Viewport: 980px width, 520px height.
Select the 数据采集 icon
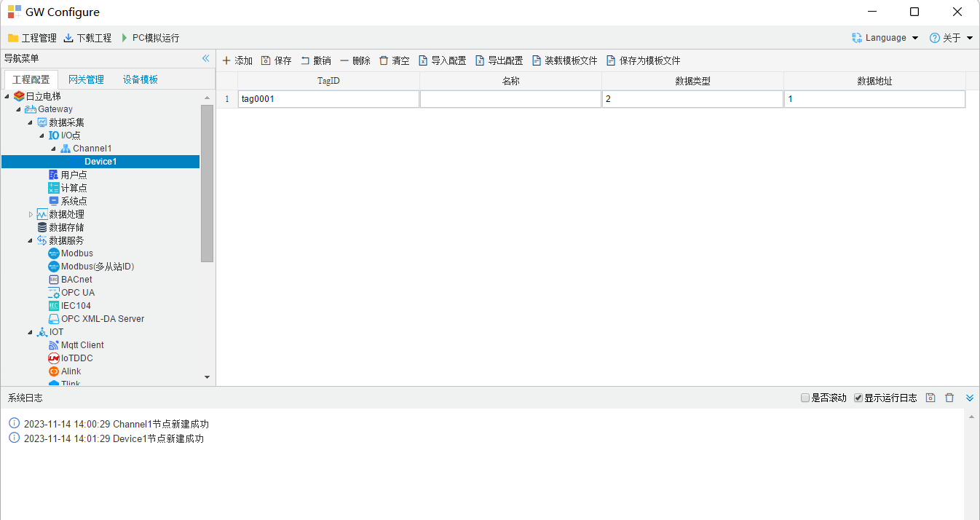[x=42, y=122]
